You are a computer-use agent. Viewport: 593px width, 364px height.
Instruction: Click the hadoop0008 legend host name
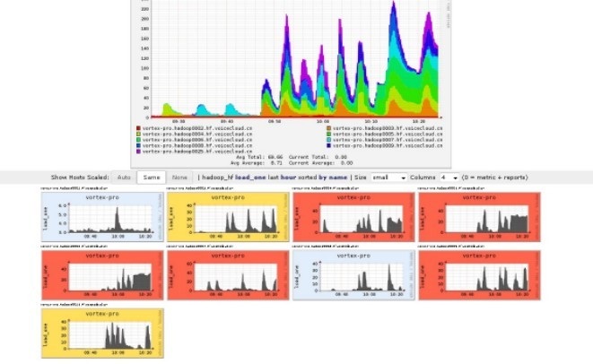[x=197, y=145]
